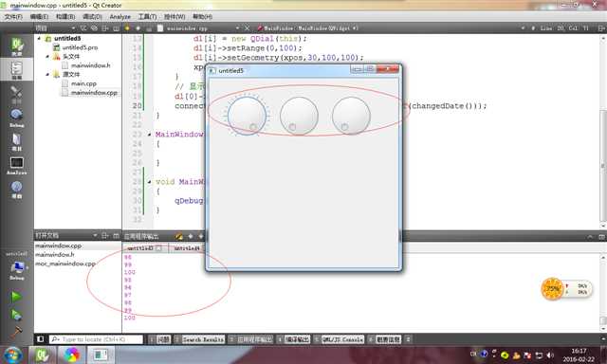
Task: Toggle the left sidebar visibility button
Action: click(x=40, y=339)
